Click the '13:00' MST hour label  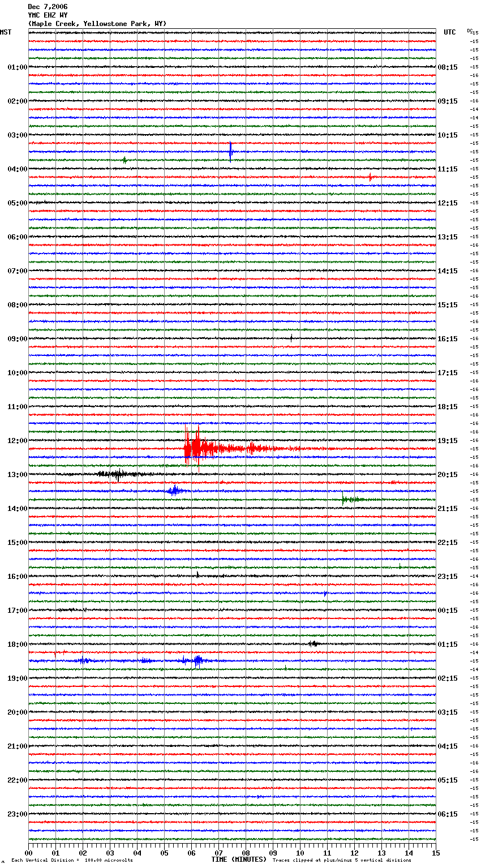[x=18, y=475]
